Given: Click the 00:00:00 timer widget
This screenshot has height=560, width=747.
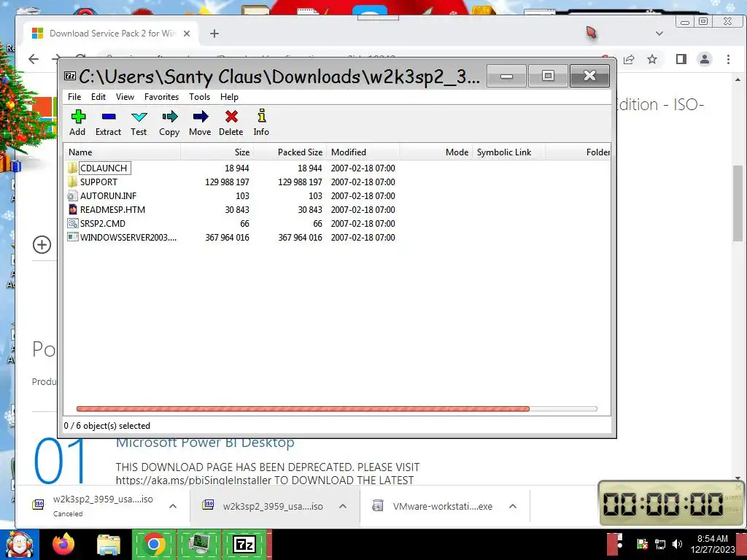Looking at the screenshot, I should point(670,503).
